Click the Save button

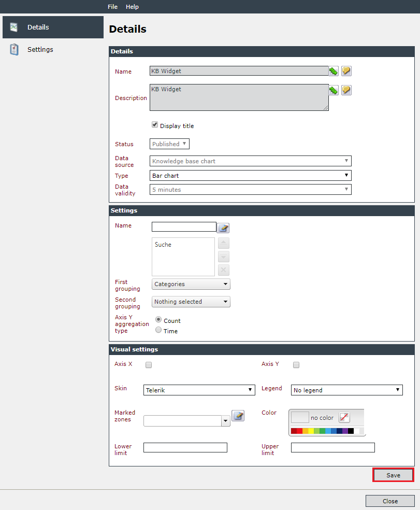393,475
